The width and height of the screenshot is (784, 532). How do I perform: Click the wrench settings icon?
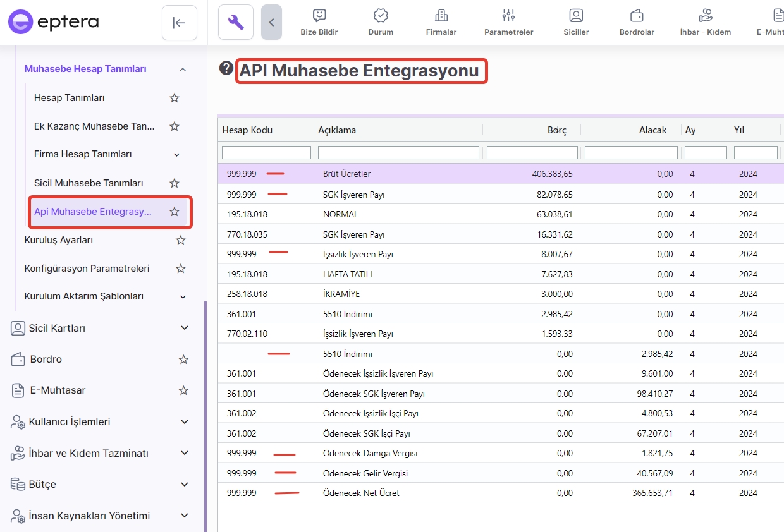click(236, 23)
